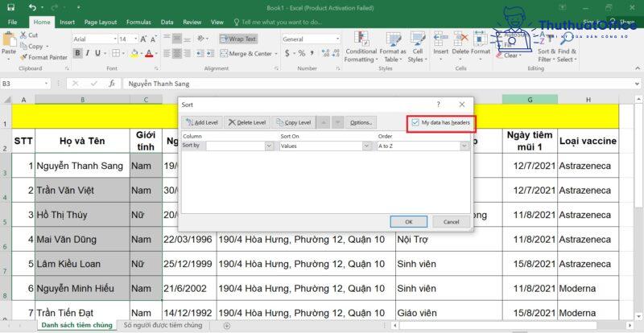Click the Center horizontal align icon
Viewport: 644px width, 333px height.
point(176,53)
